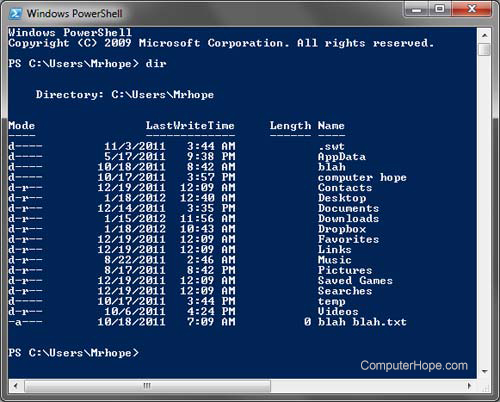
Task: Click the 'temp' folder name
Action: pyautogui.click(x=332, y=301)
